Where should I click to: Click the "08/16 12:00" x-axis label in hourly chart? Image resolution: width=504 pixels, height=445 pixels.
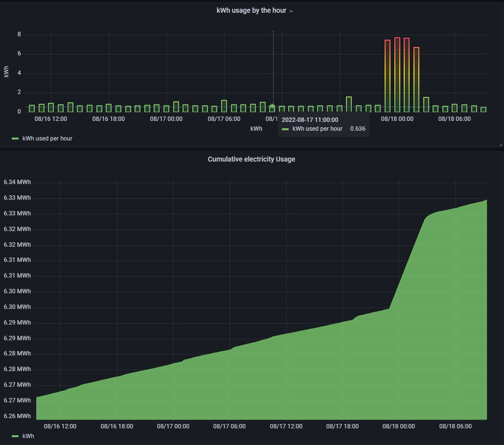(51, 118)
